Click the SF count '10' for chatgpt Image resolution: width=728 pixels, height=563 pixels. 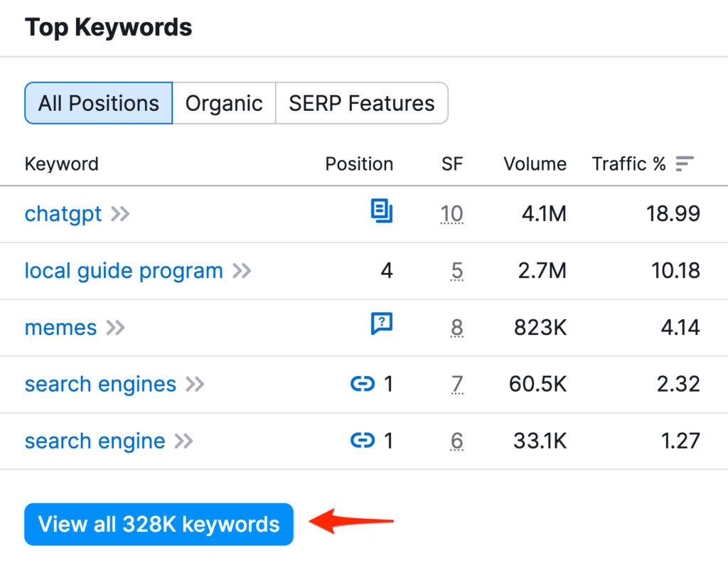click(x=451, y=213)
